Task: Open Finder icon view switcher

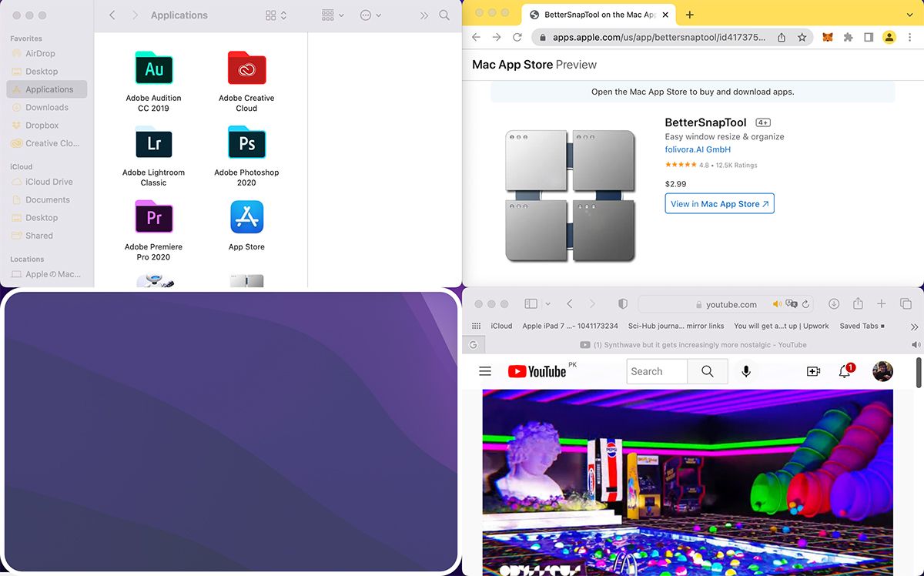Action: (x=276, y=15)
